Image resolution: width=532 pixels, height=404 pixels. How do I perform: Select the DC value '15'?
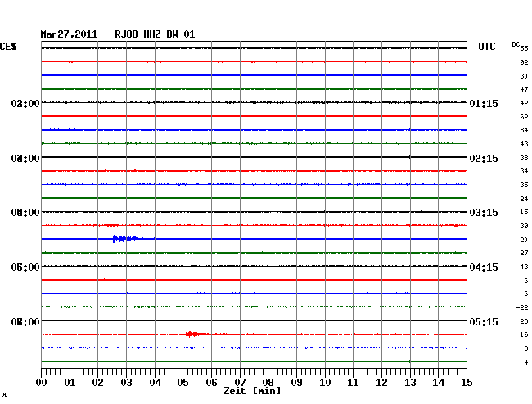click(524, 212)
